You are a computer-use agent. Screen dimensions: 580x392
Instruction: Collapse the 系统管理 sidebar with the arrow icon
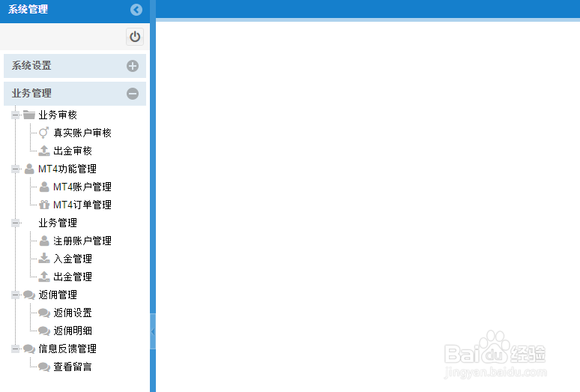coord(136,10)
